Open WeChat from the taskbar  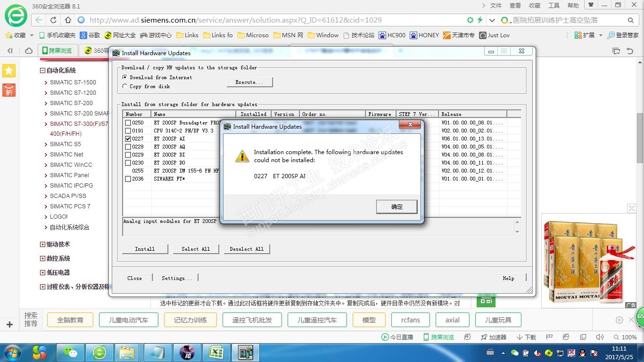click(70, 353)
